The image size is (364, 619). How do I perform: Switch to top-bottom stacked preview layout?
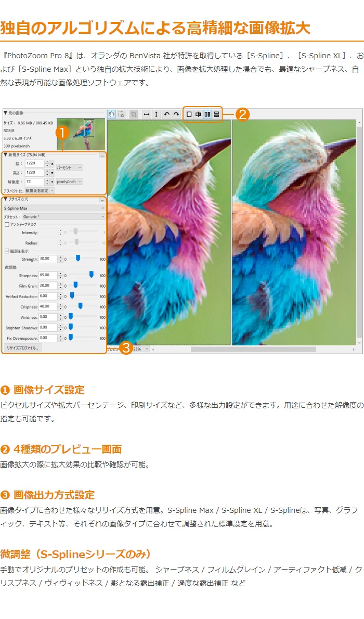(217, 114)
